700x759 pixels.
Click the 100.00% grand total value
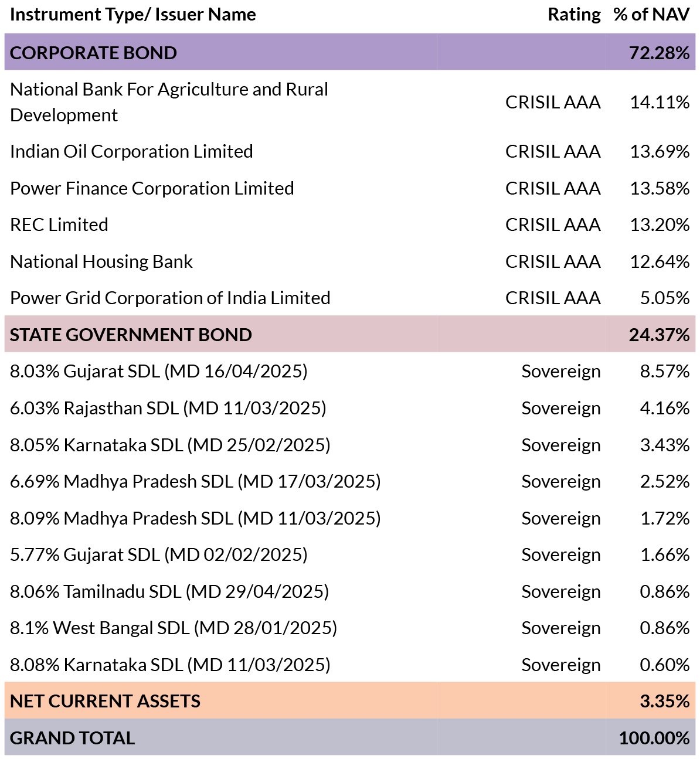[x=654, y=738]
